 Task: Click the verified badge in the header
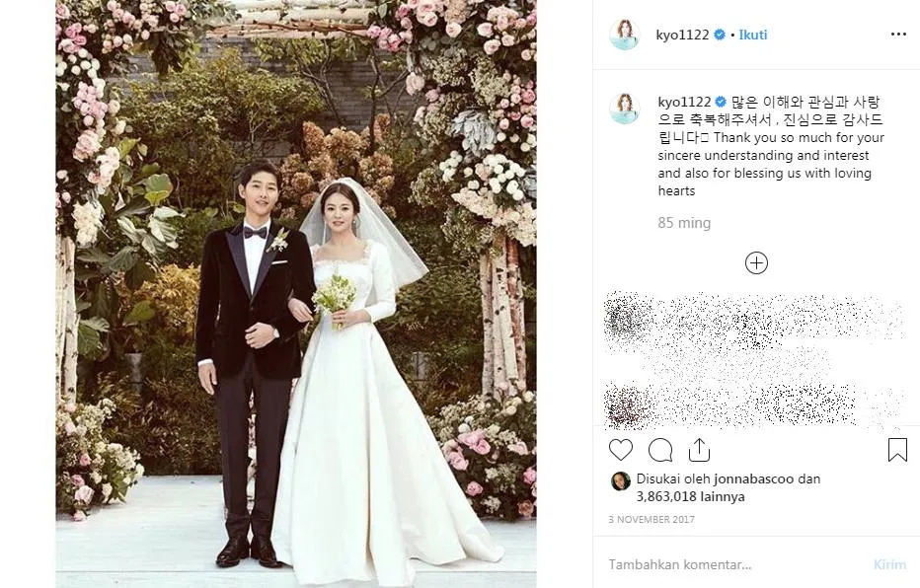720,36
